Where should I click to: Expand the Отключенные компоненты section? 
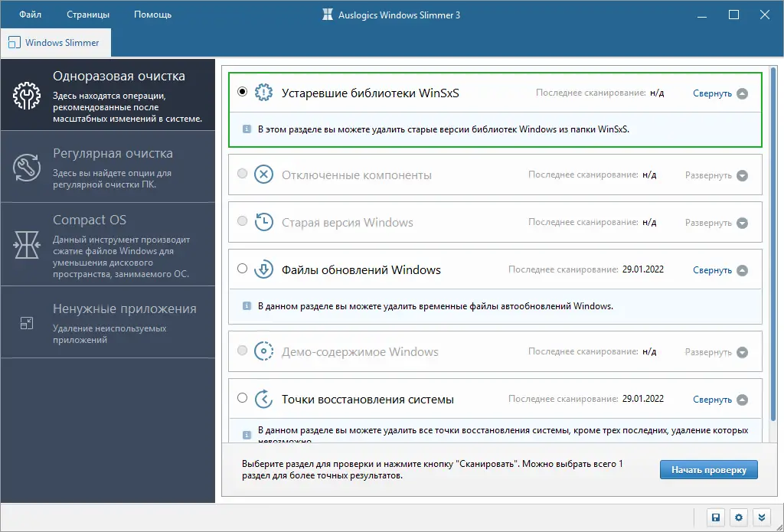coord(715,174)
